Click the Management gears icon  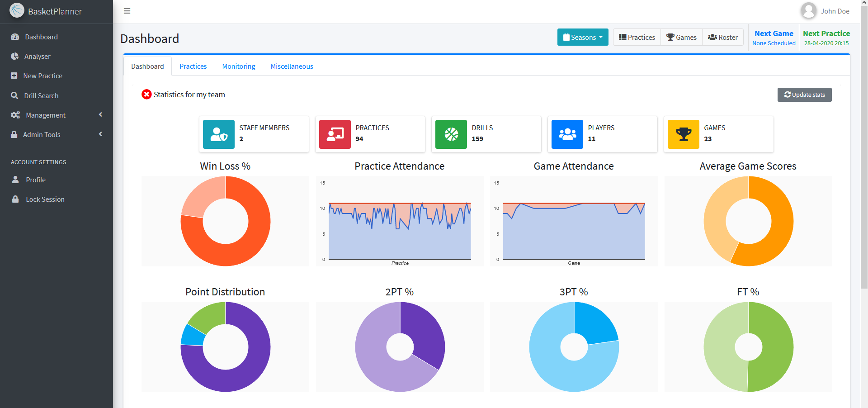point(15,115)
